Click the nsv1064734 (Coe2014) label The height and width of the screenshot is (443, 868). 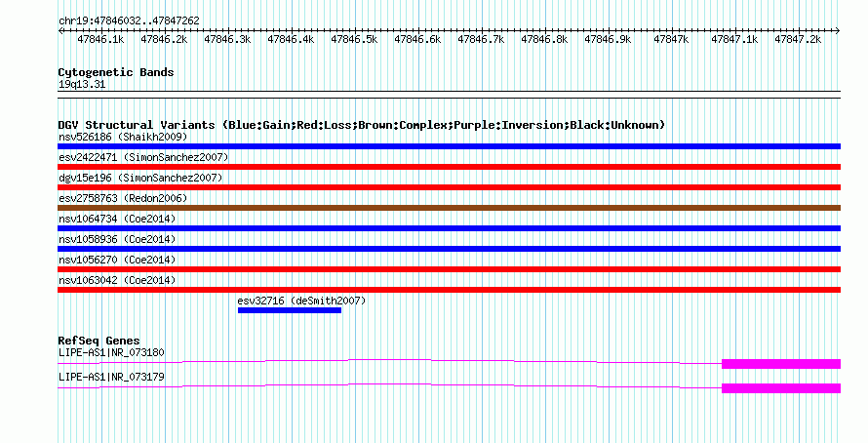[x=117, y=219]
